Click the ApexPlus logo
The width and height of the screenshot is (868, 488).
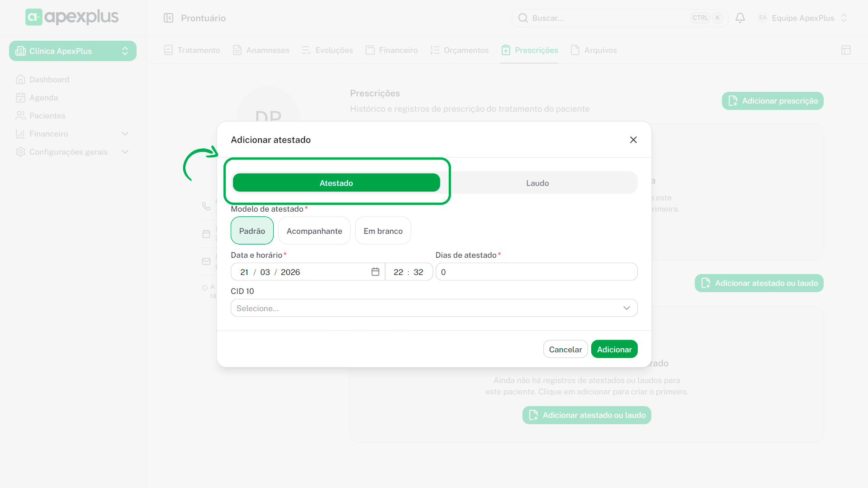click(x=72, y=17)
